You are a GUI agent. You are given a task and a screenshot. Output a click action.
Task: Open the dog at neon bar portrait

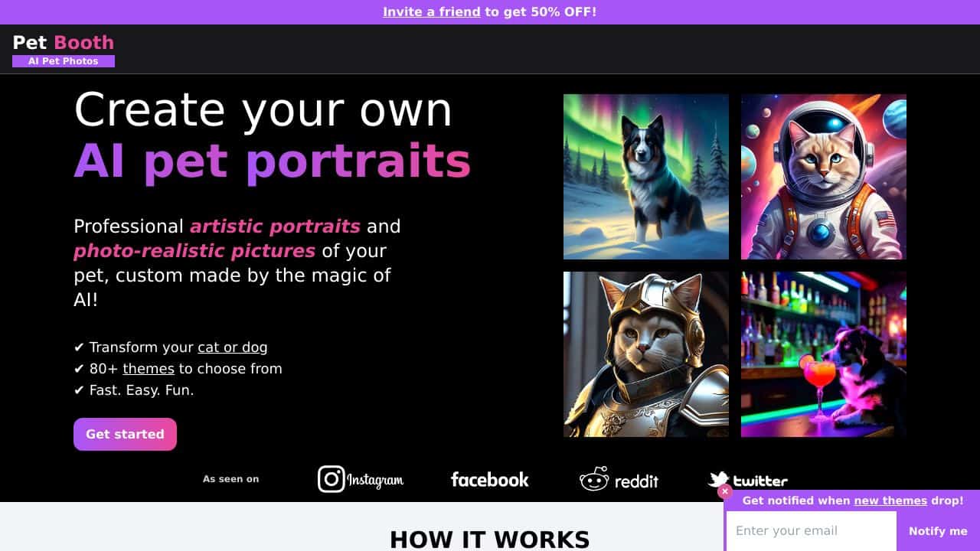tap(824, 354)
